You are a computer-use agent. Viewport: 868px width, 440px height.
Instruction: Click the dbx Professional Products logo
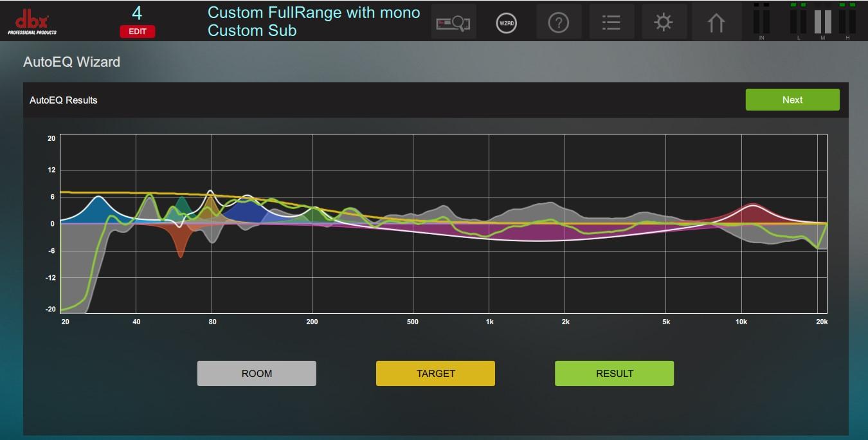pos(32,23)
